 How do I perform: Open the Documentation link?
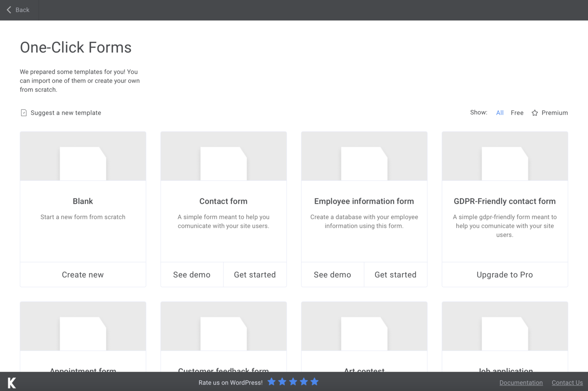[x=521, y=383]
